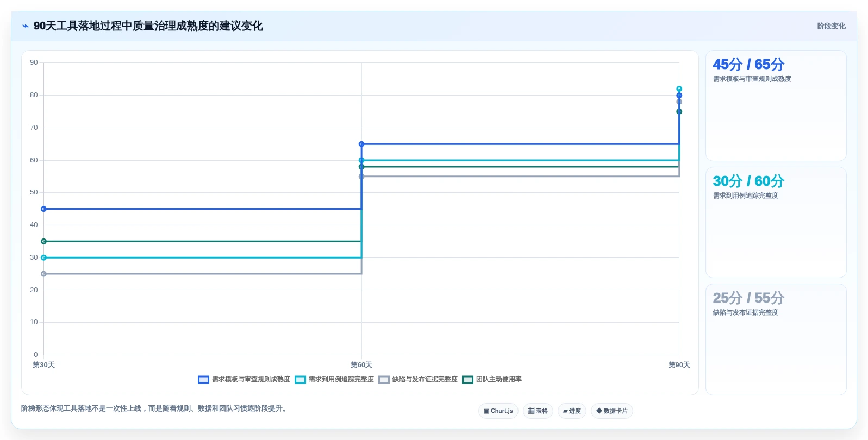Click the 表格 tag pill
The image size is (868, 440).
538,411
